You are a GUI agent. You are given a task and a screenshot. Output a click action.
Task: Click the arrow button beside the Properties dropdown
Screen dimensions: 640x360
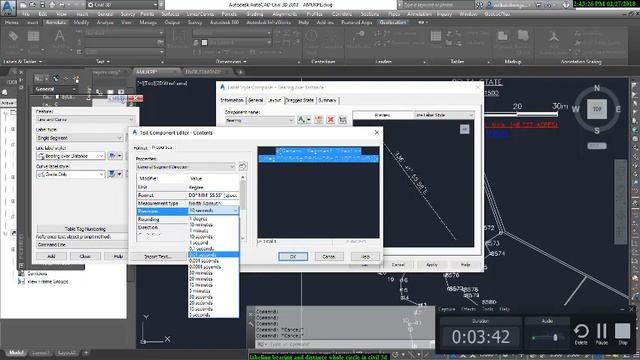click(x=242, y=167)
